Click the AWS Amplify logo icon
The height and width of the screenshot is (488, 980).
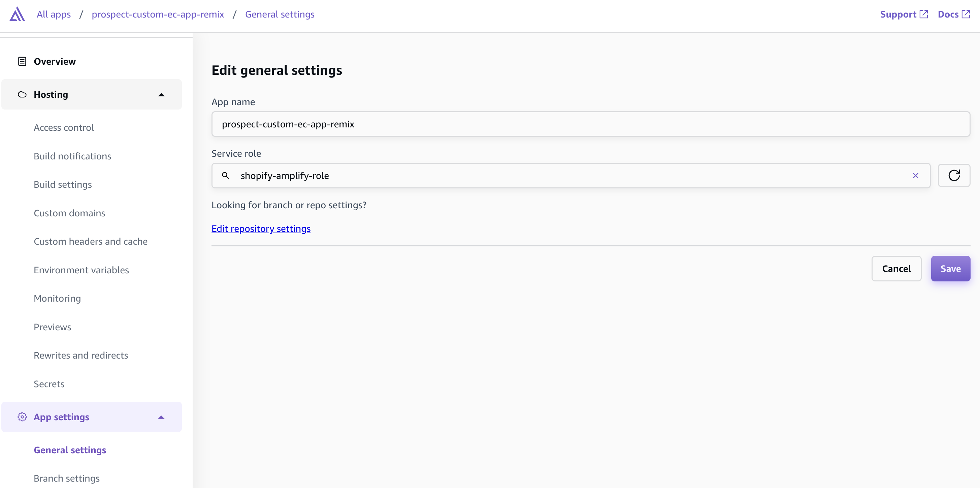click(x=17, y=14)
